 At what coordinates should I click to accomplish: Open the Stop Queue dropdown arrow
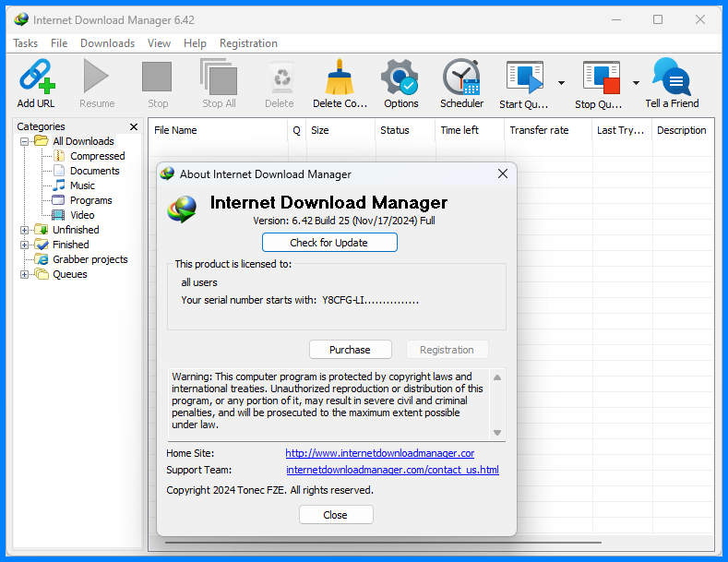[636, 83]
